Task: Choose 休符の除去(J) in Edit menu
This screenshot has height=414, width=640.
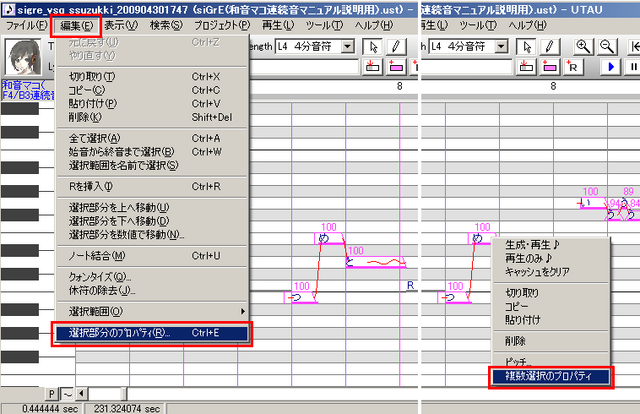Action: [152, 290]
